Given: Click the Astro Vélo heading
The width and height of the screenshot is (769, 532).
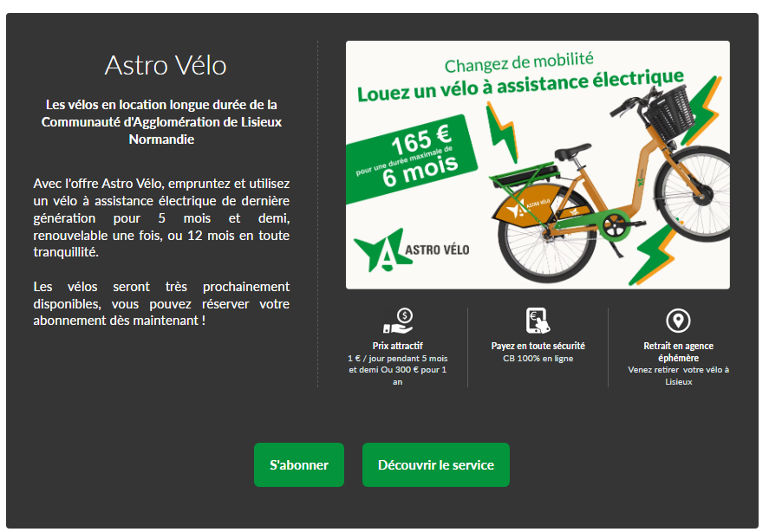Looking at the screenshot, I should coord(166,65).
